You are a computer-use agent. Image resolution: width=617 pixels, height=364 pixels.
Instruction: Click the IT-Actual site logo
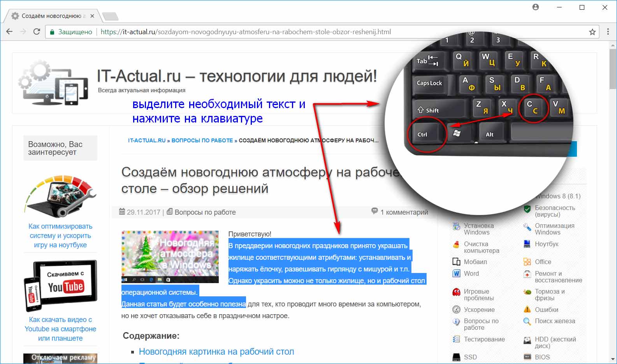pos(53,82)
